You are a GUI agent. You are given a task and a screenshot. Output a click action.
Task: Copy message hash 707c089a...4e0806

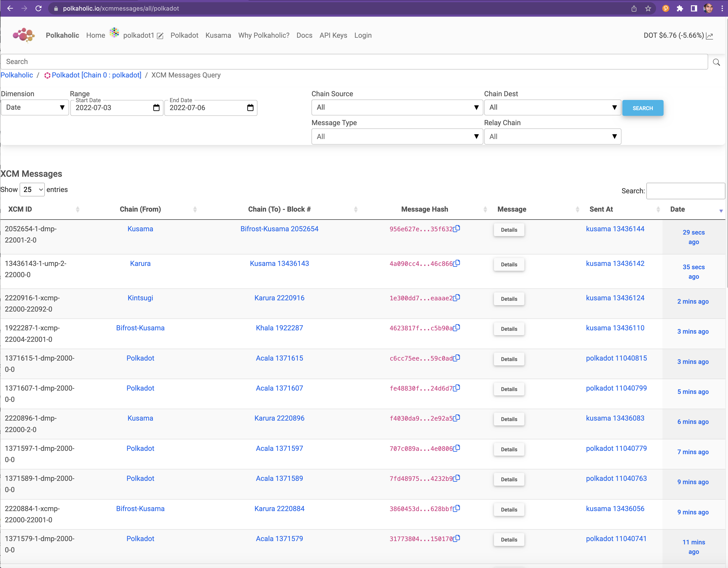coord(457,448)
